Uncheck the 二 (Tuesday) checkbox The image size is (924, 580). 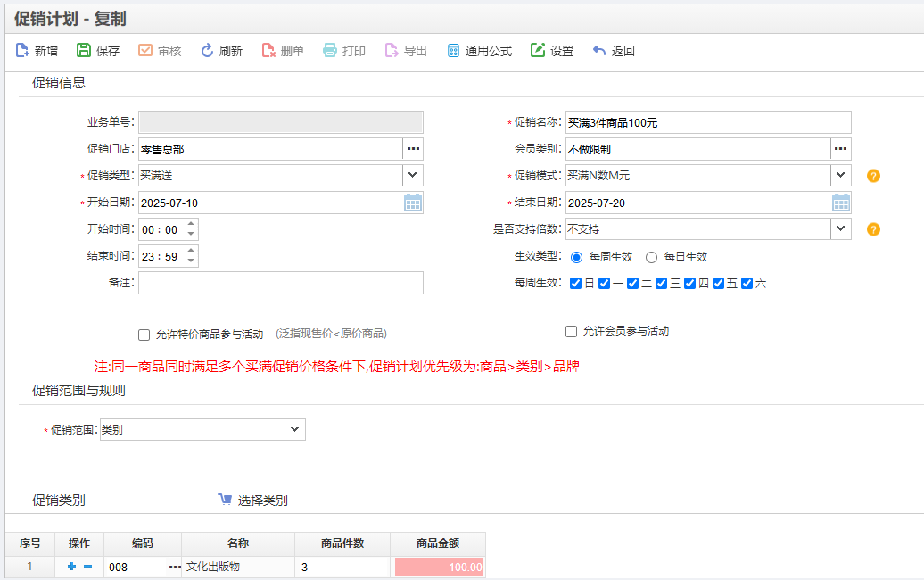pyautogui.click(x=633, y=284)
